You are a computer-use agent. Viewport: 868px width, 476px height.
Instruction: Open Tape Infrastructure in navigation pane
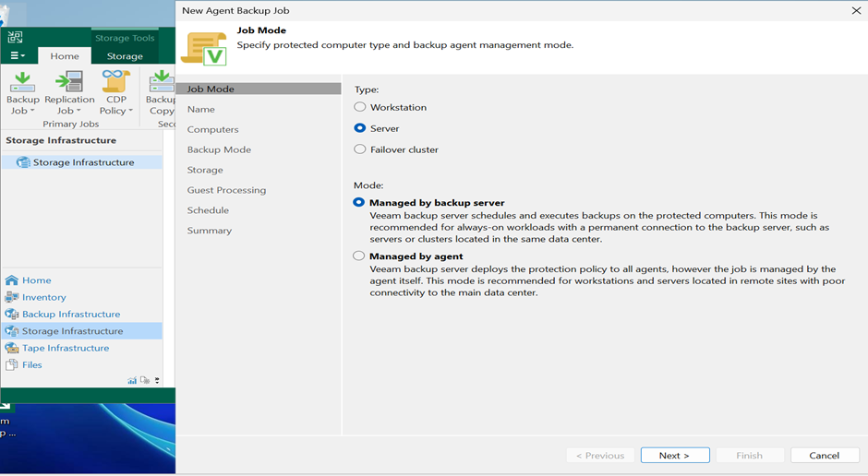66,348
